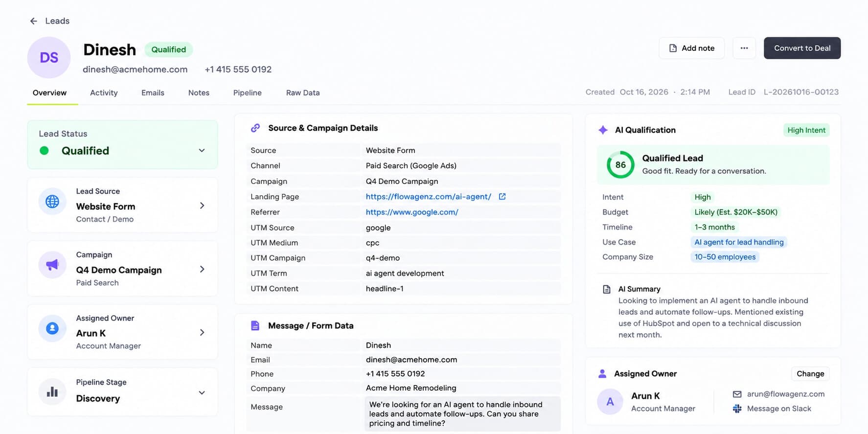Viewport: 868px width, 434px height.
Task: Click the link icon beside Source & Campaign Details
Action: pyautogui.click(x=255, y=128)
